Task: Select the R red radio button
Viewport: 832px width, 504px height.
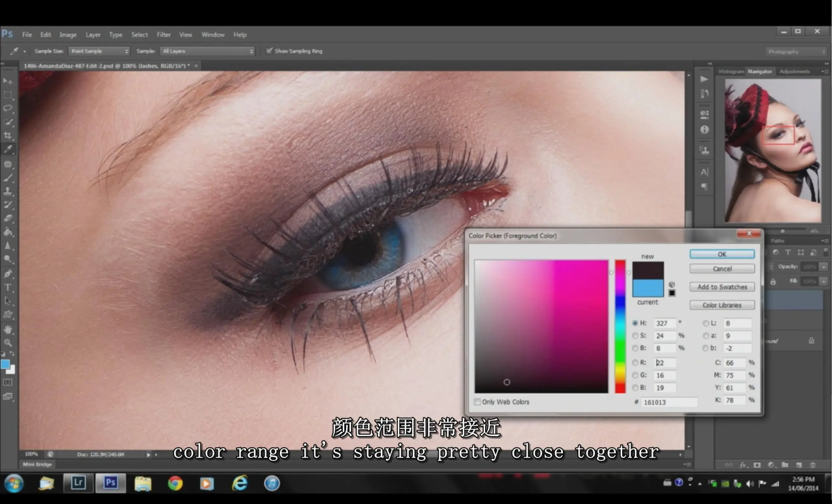Action: coord(635,363)
